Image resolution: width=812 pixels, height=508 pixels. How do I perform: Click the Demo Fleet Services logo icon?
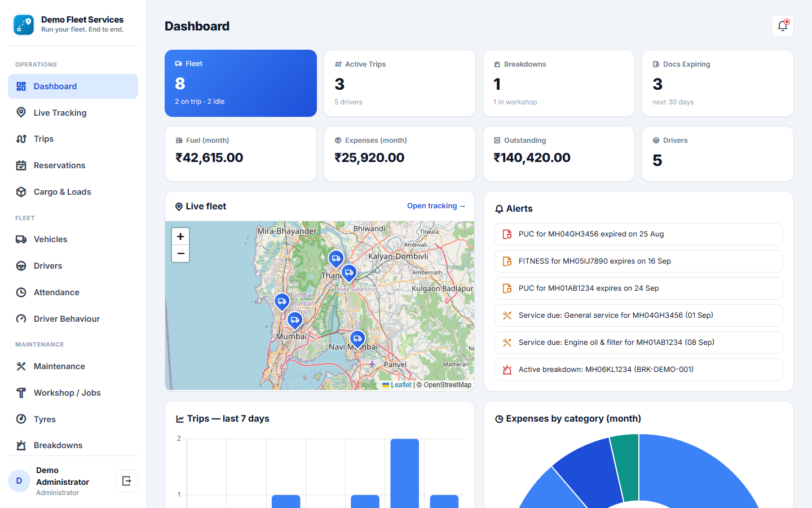click(x=24, y=25)
